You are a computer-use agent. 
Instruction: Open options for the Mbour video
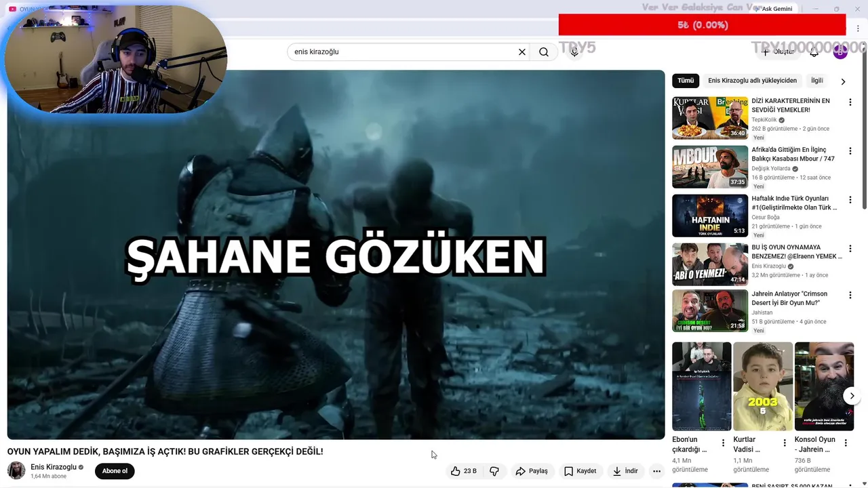pos(850,151)
